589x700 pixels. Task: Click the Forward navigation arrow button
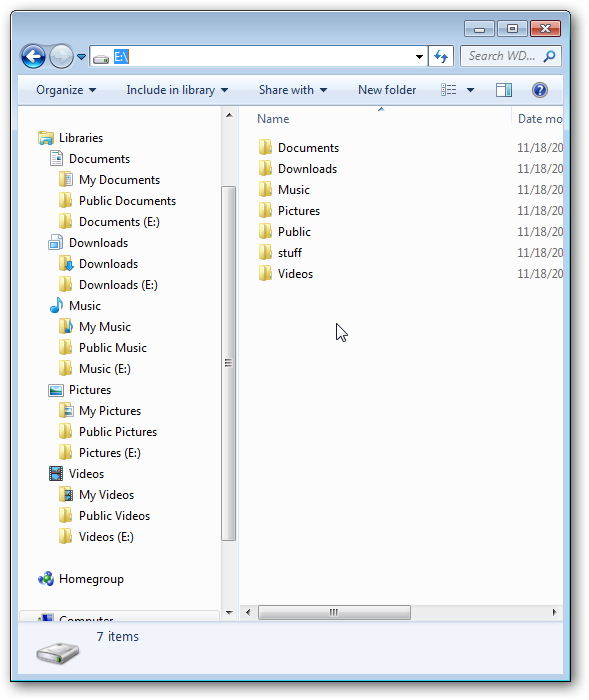pyautogui.click(x=61, y=57)
